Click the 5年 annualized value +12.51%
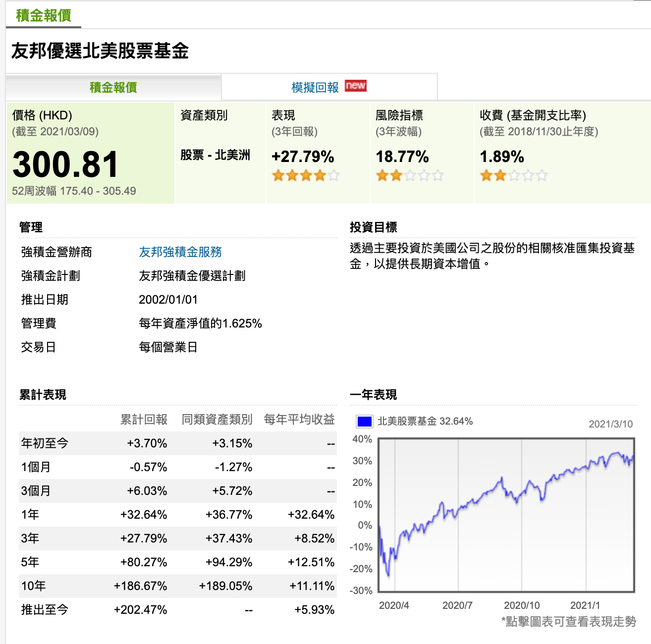The image size is (651, 644). pos(311,562)
